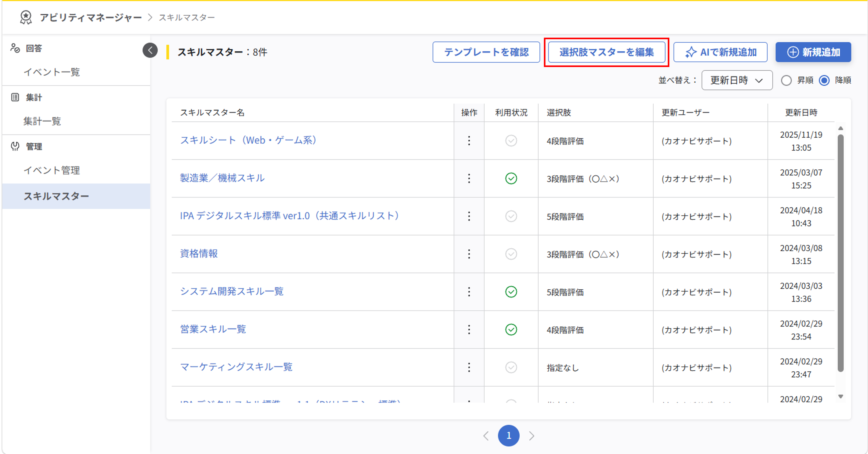Click 指定なし cell in マーケティングスキル一覧 row

coord(563,368)
